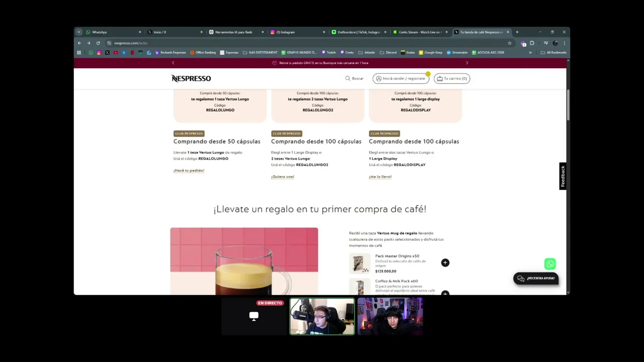Close the WhatsApp tab
This screenshot has height=362, width=644.
[x=140, y=32]
